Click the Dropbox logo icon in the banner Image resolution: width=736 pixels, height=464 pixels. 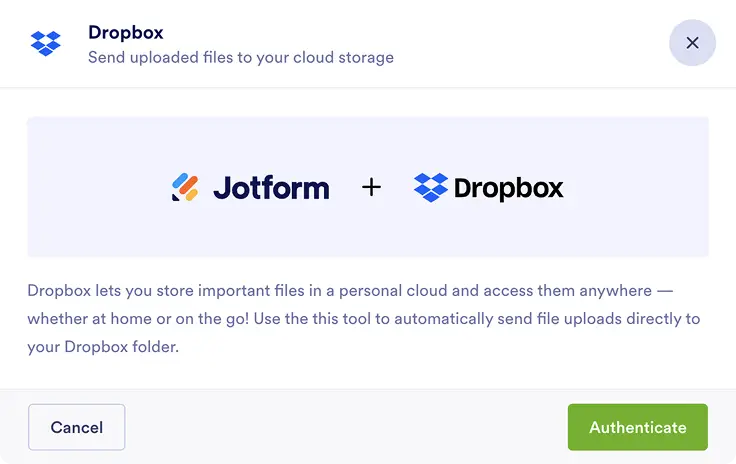431,187
